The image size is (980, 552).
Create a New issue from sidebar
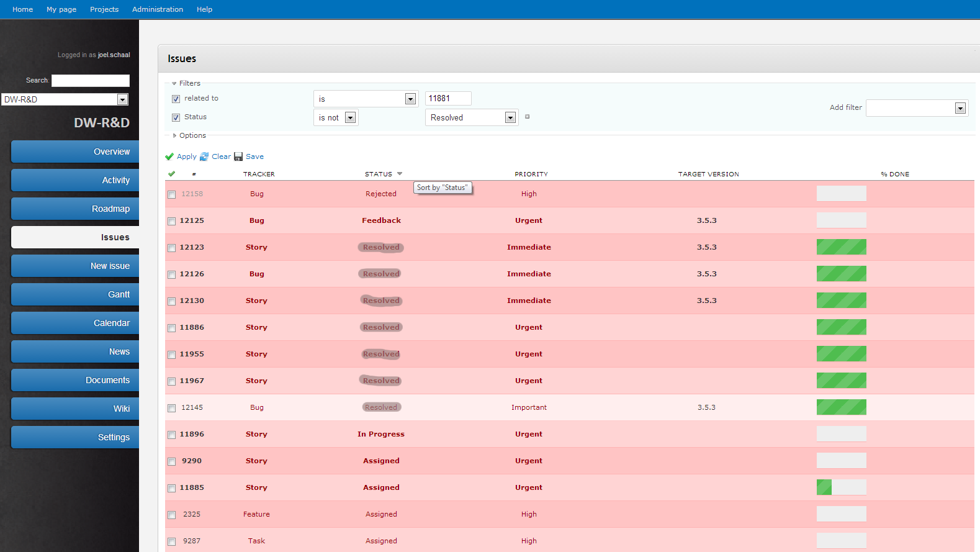(x=75, y=266)
